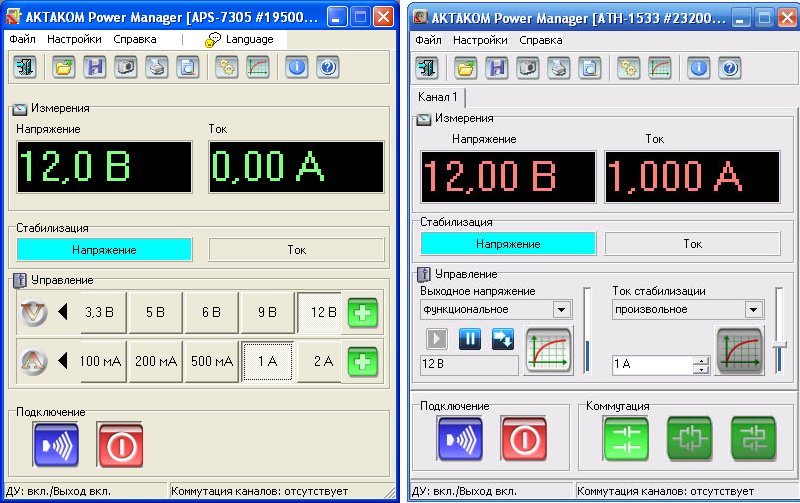Click screenshot camera icon in ATH-1533 window
Screen dimensions: 800x503
click(528, 68)
